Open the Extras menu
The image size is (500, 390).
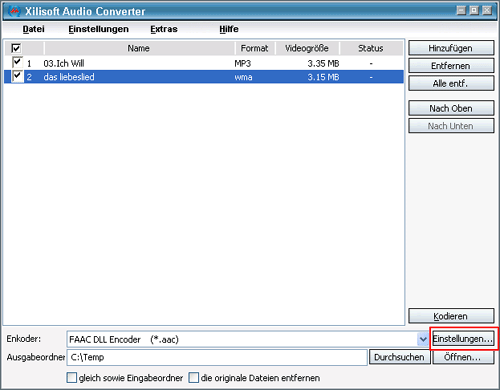164,29
